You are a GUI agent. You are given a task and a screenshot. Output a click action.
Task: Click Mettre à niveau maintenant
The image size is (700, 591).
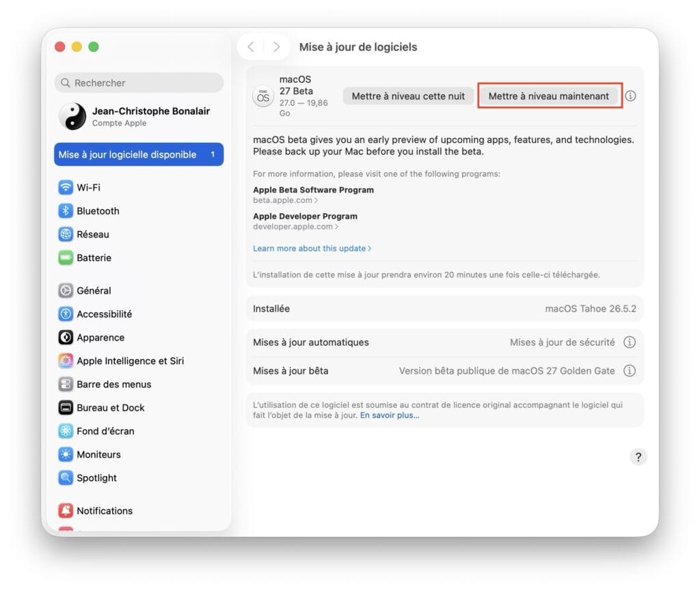pyautogui.click(x=549, y=96)
